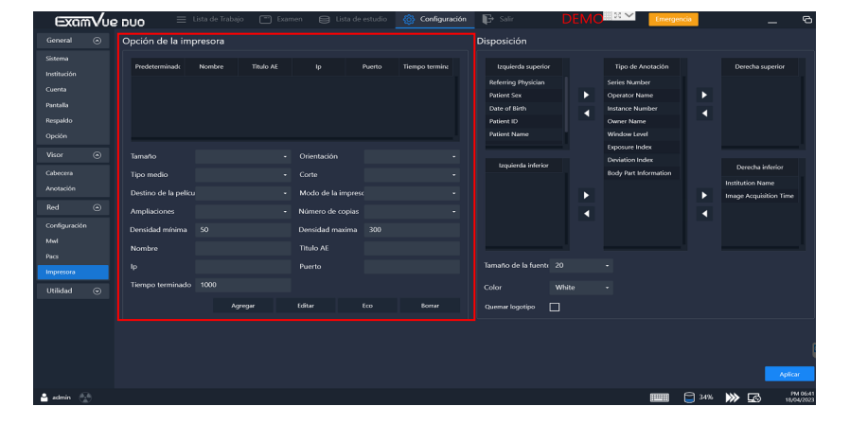Screen dimensions: 868x424
Task: Open the Modo de la impresora dropdown
Action: pos(412,193)
